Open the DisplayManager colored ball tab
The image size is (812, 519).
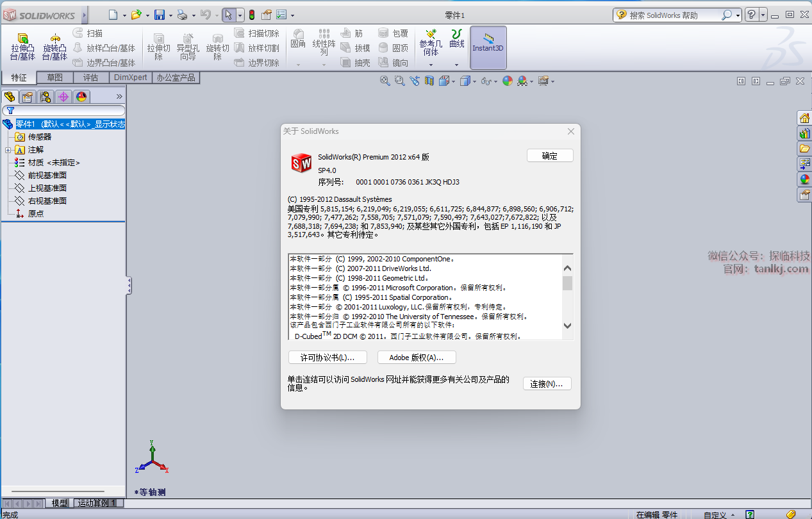[x=81, y=97]
